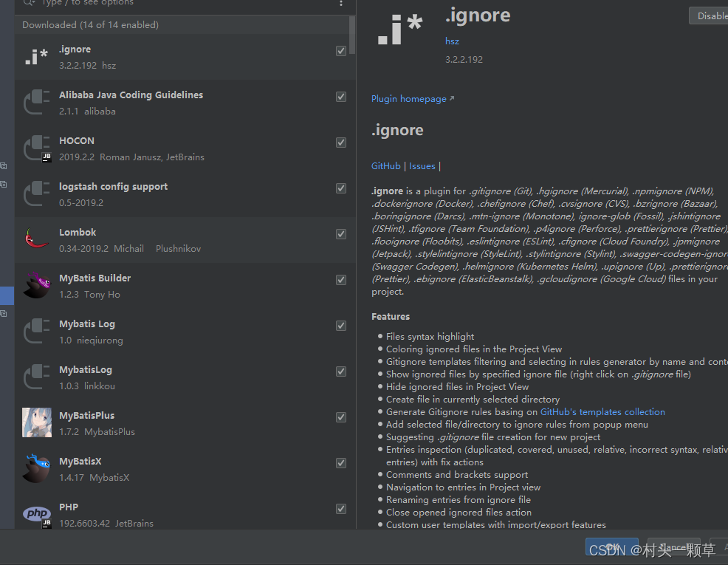Image resolution: width=728 pixels, height=565 pixels.
Task: Toggle the MyBatisX plugin checkbox
Action: [x=341, y=463]
